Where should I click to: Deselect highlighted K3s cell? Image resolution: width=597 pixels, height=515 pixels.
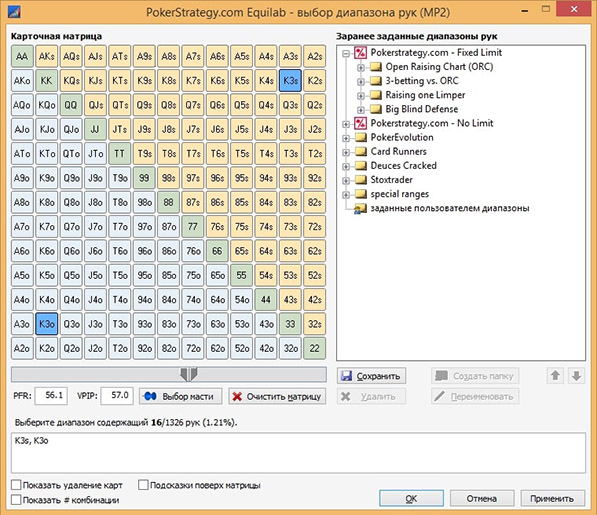click(290, 81)
